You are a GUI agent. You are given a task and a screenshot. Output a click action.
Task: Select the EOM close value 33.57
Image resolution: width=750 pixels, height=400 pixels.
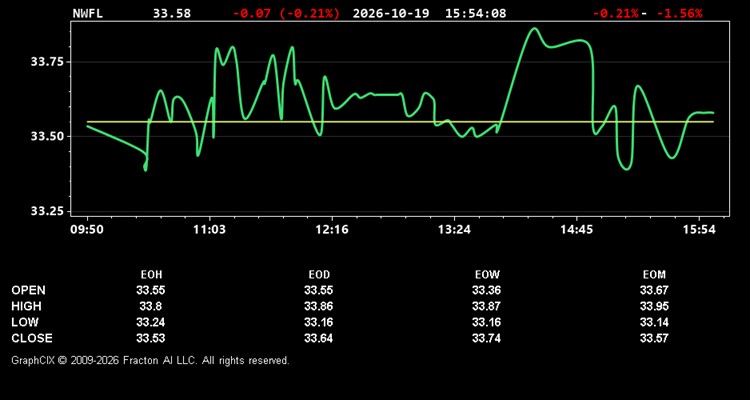point(654,338)
